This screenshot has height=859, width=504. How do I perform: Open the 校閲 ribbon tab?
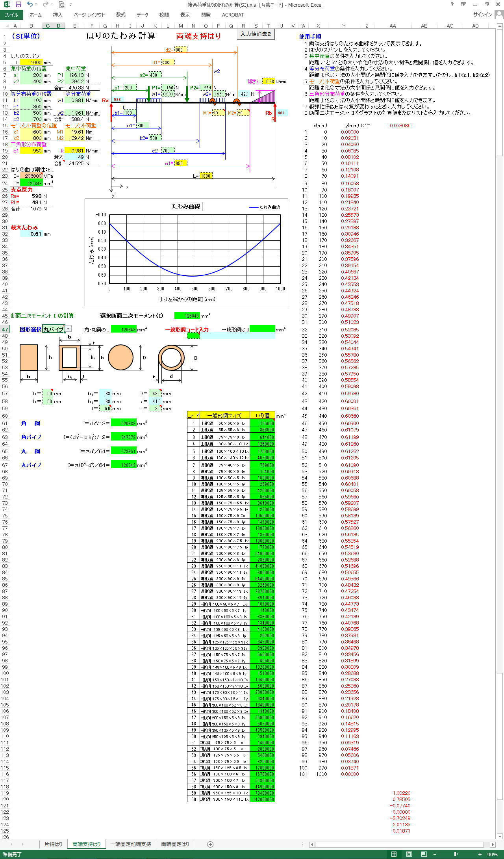pos(164,15)
